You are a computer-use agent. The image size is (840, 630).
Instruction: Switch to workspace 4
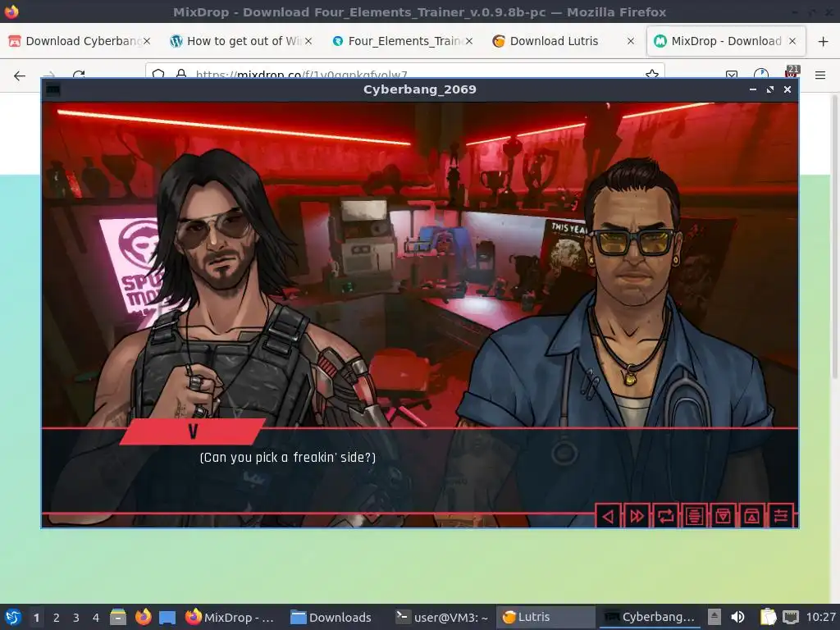96,618
